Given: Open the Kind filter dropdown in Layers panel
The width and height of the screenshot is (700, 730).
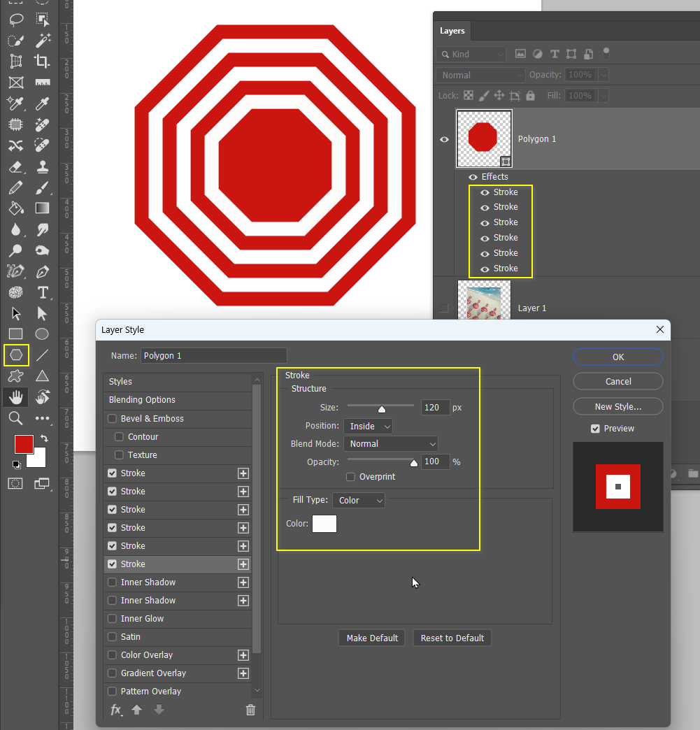Looking at the screenshot, I should point(471,54).
